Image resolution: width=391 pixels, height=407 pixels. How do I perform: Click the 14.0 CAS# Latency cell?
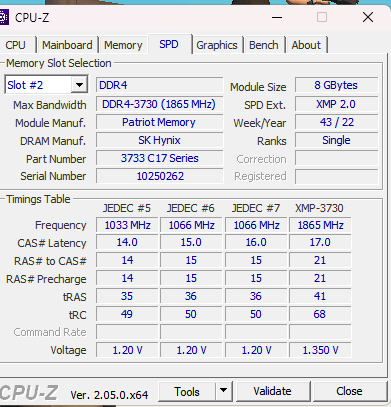(x=127, y=242)
